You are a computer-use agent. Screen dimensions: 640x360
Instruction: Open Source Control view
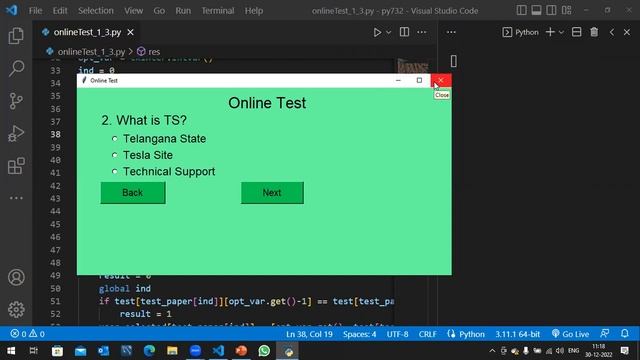16,101
